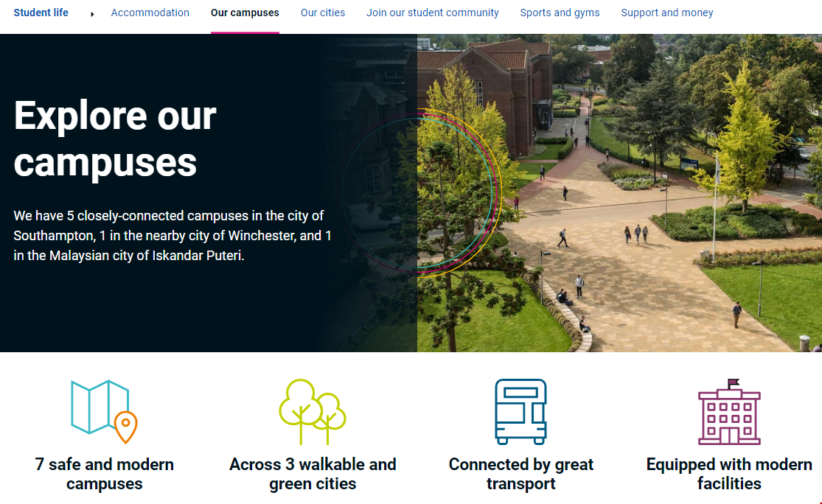Click Connected by great transport label
The height and width of the screenshot is (504, 822).
(x=520, y=474)
